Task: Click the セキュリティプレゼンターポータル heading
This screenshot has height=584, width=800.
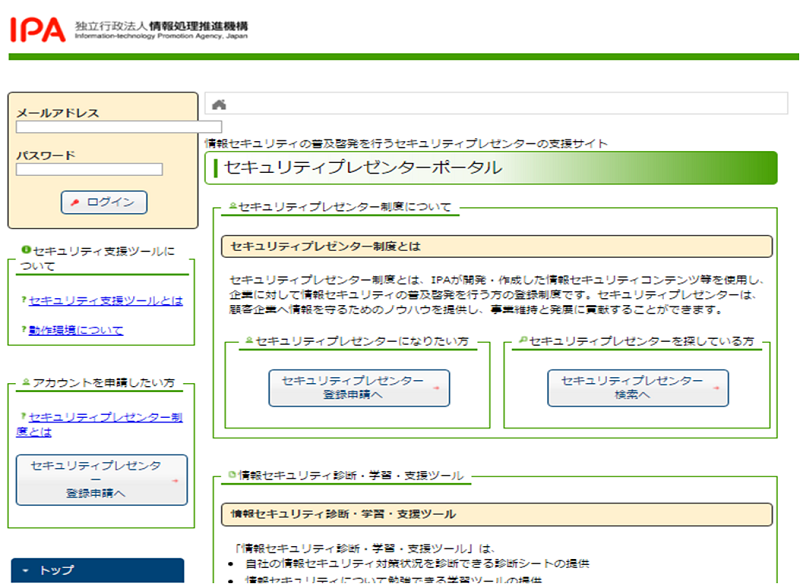Action: point(363,167)
